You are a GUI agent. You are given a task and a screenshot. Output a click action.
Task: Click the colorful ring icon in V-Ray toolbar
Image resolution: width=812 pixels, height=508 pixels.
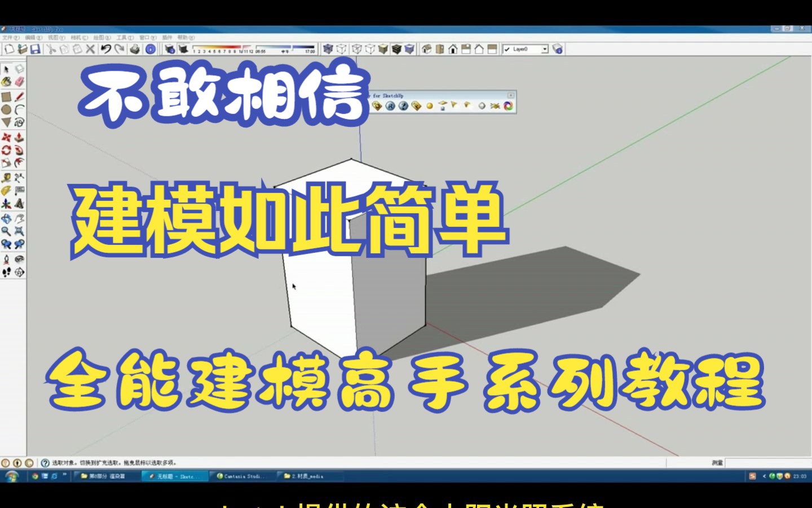(508, 106)
